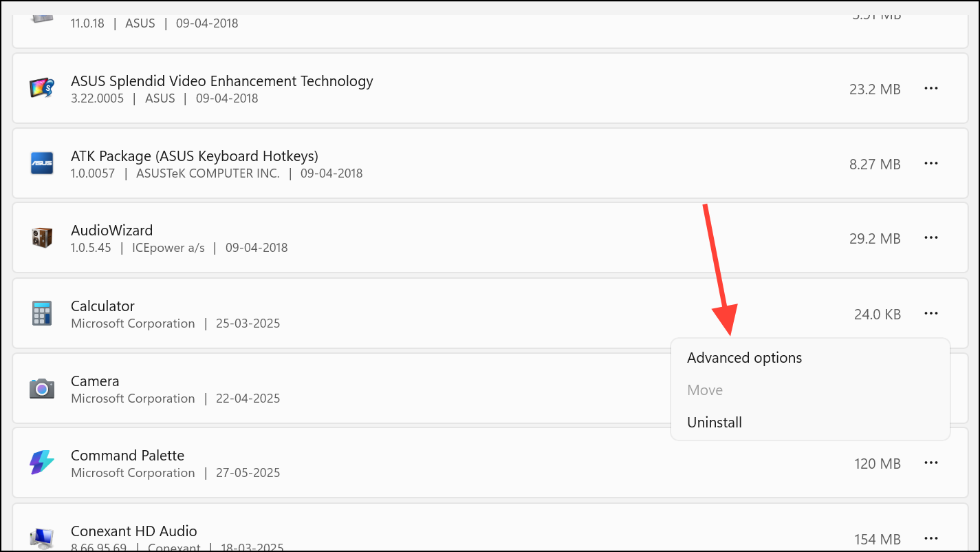
Task: Click the 'Calculator' app name
Action: (102, 306)
